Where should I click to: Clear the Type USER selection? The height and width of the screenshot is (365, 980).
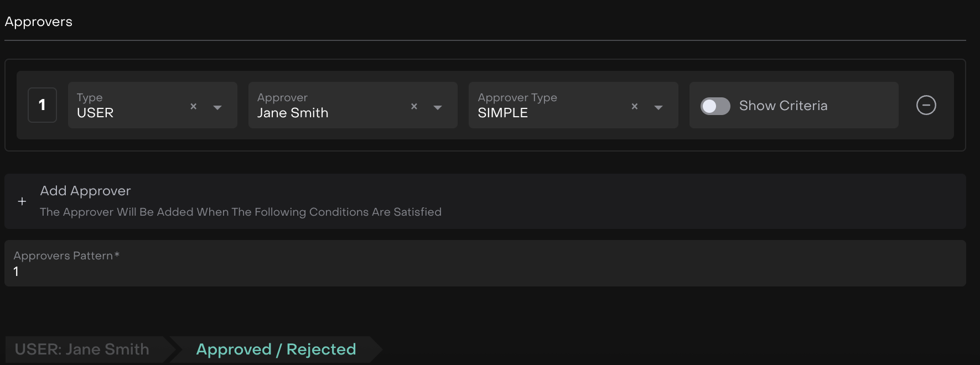coord(194,106)
